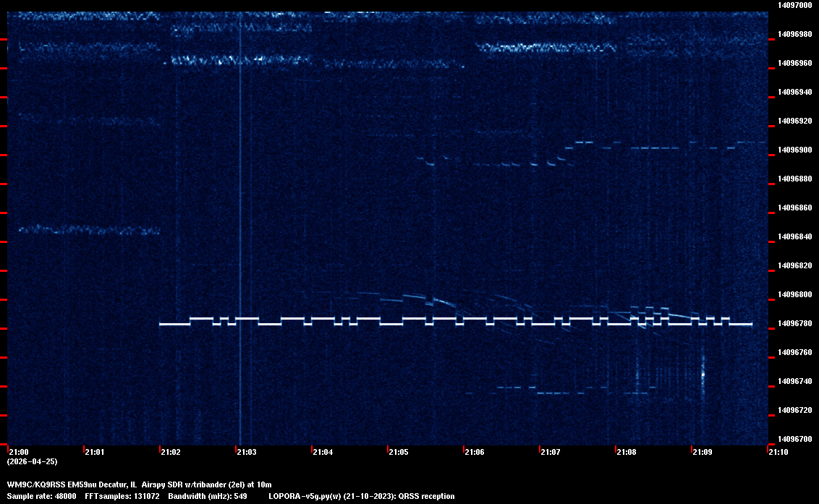Click the WM9C/KQ9RSS station caption

tap(139, 484)
